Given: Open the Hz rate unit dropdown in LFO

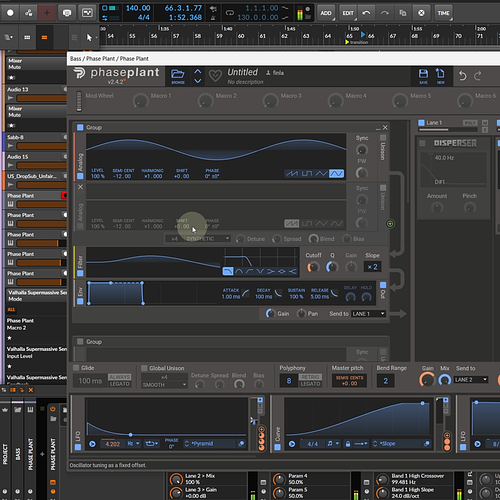Looking at the screenshot, I should (133, 444).
